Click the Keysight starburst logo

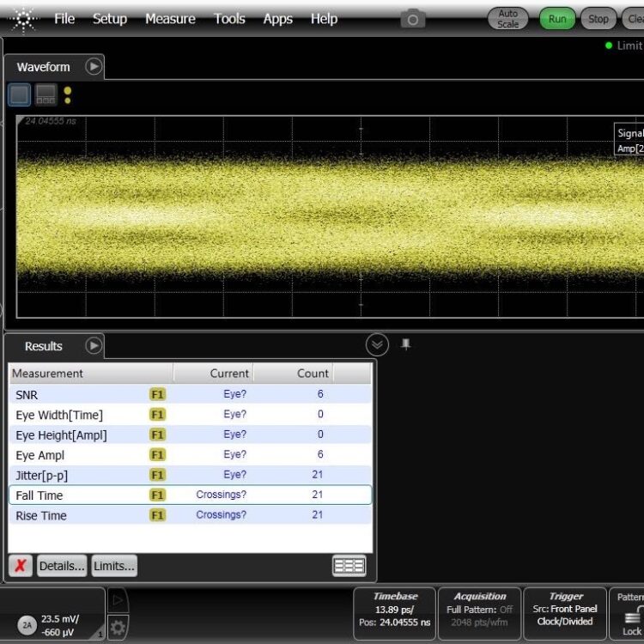pyautogui.click(x=23, y=18)
